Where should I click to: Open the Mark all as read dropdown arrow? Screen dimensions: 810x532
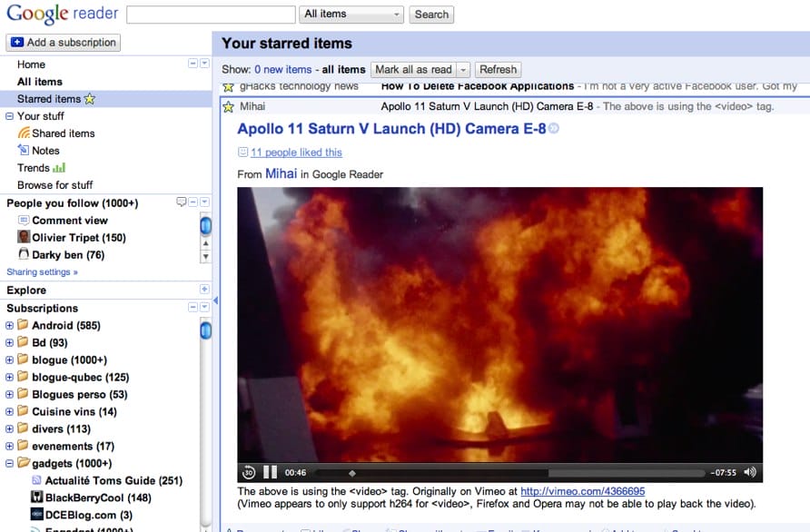[x=462, y=69]
